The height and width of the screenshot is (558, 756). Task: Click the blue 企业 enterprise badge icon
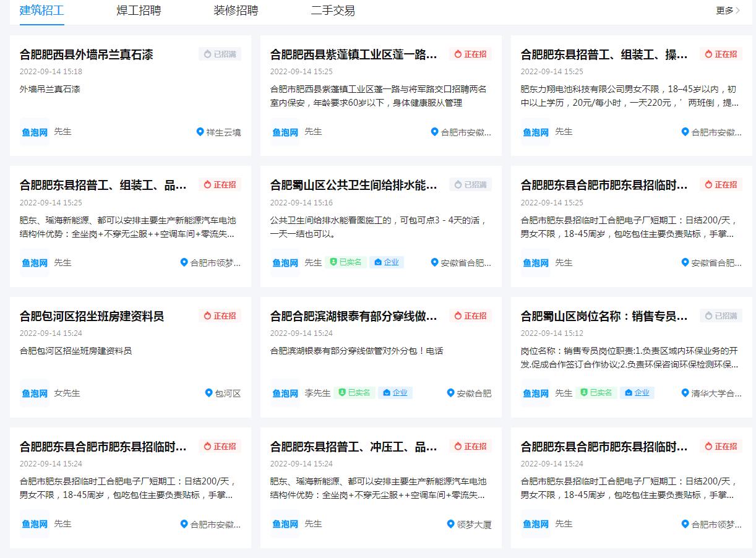[x=378, y=262]
